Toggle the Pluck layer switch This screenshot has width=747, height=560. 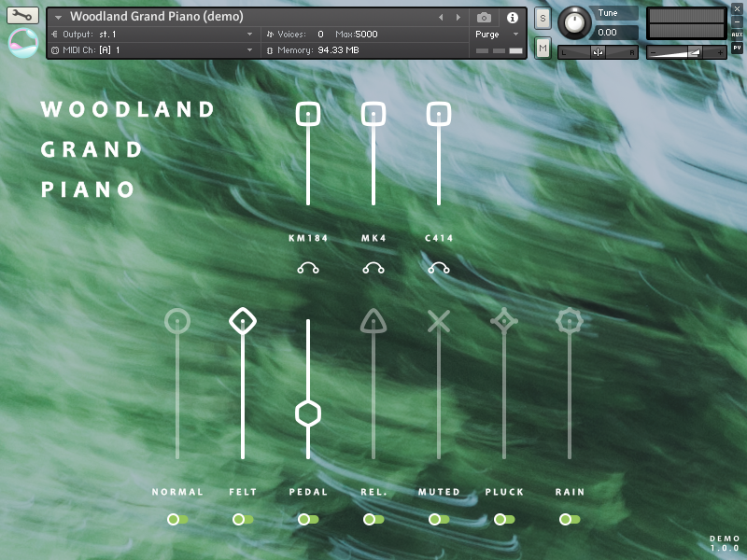[x=504, y=519]
